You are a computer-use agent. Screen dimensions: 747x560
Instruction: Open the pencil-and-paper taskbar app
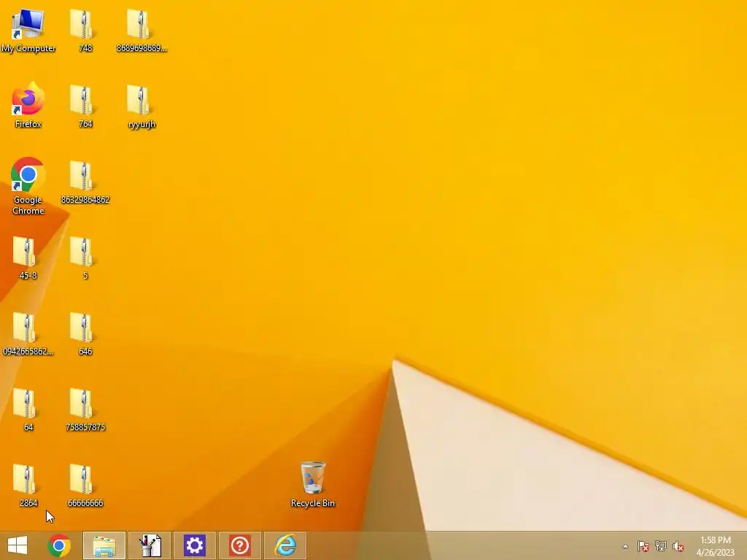(x=149, y=545)
